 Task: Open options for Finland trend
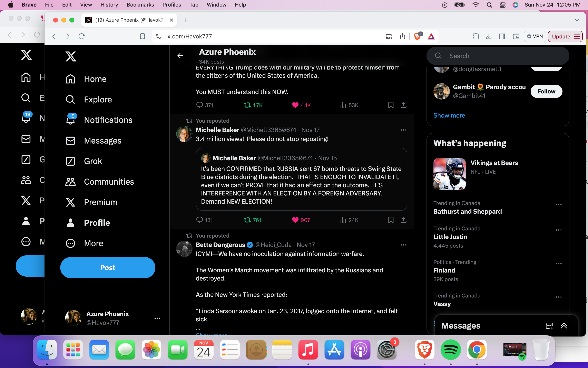pos(559,264)
